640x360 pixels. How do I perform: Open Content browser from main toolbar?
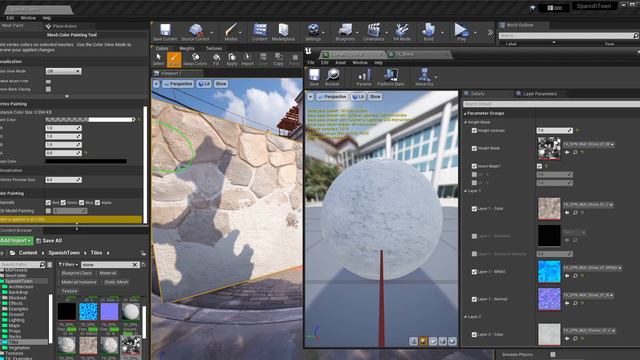pos(260,32)
